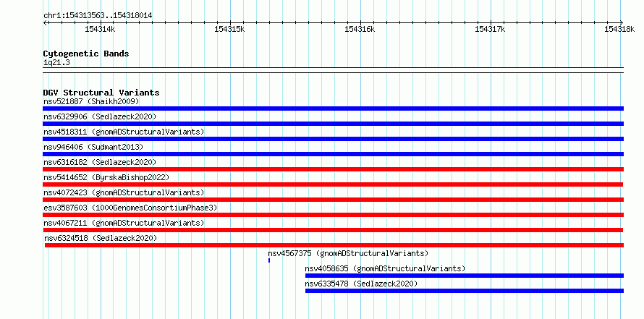The width and height of the screenshot is (644, 319).
Task: Open variant nsv4518311 (gnomADStructuralVariants) label
Action: (x=124, y=132)
